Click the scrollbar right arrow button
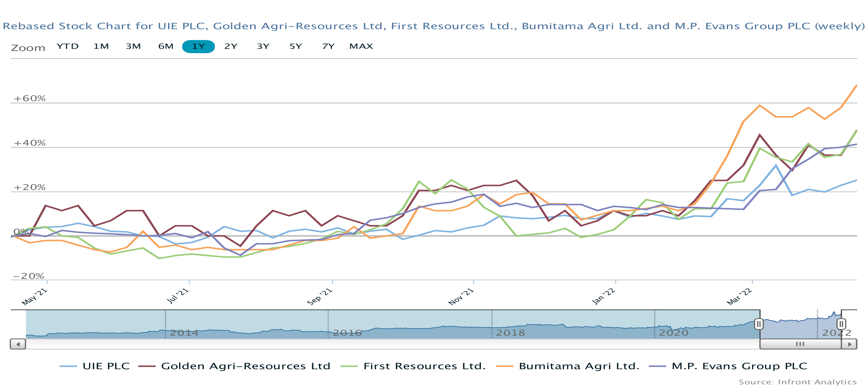The image size is (868, 388). tap(849, 344)
